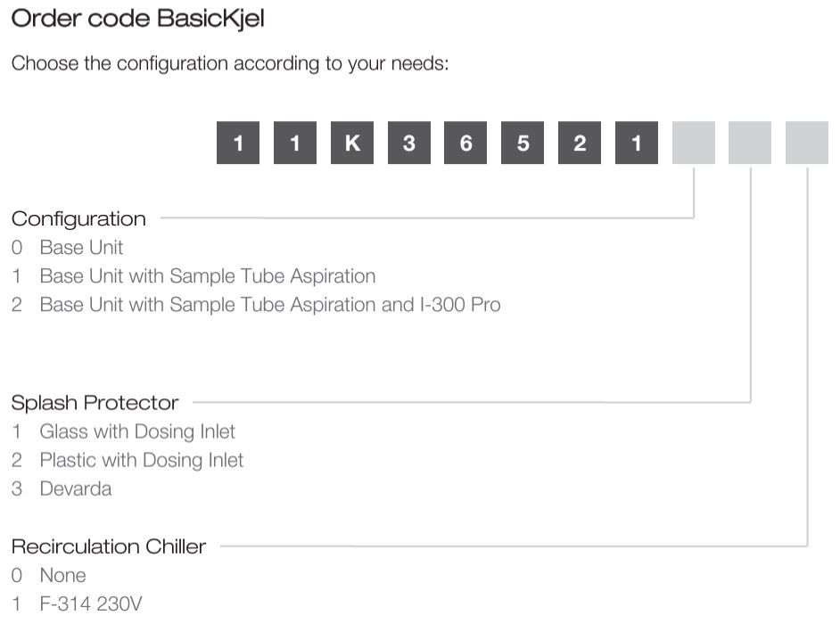Select None under Recirculation Chiller
The width and height of the screenshot is (840, 640).
tap(49, 575)
